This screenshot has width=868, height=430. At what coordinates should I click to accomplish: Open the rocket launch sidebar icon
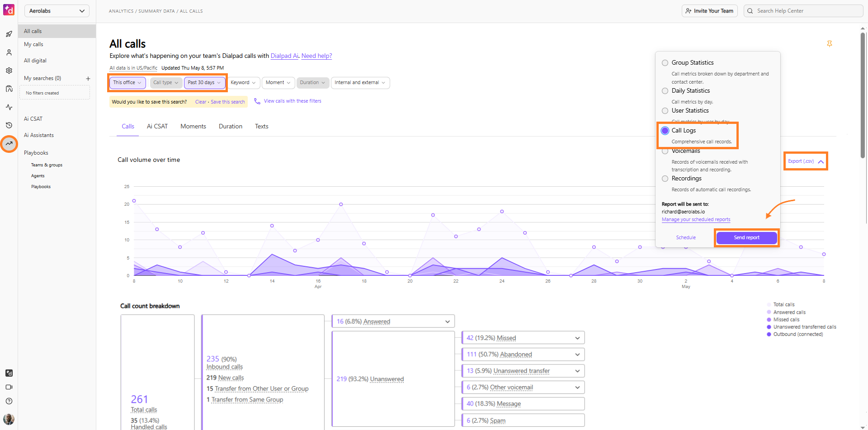[x=9, y=34]
